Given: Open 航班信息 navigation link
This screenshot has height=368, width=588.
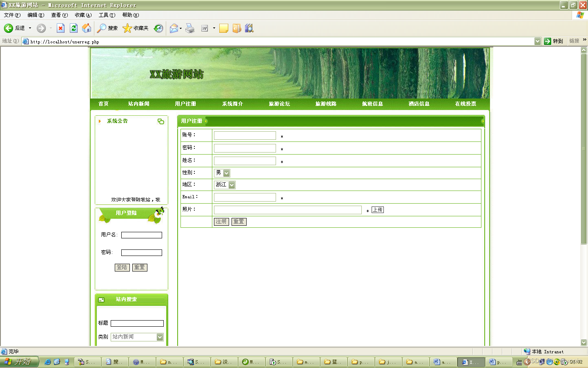Looking at the screenshot, I should 372,104.
